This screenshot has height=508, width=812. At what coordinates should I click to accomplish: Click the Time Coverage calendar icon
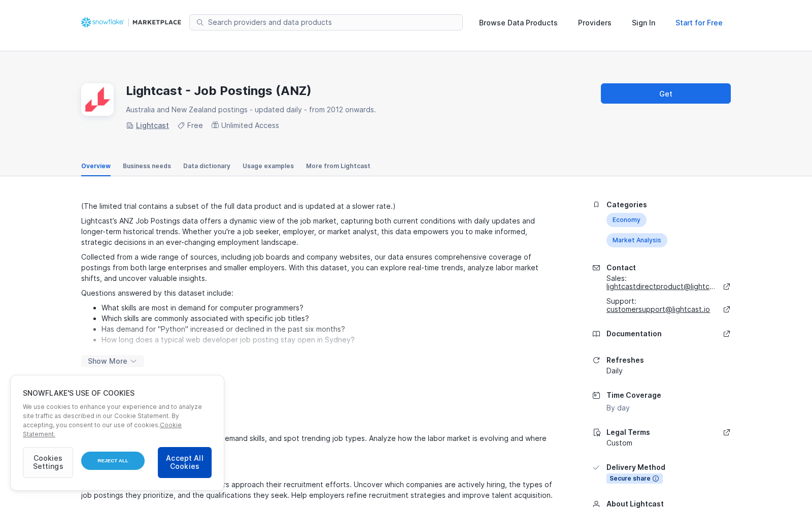coord(596,395)
